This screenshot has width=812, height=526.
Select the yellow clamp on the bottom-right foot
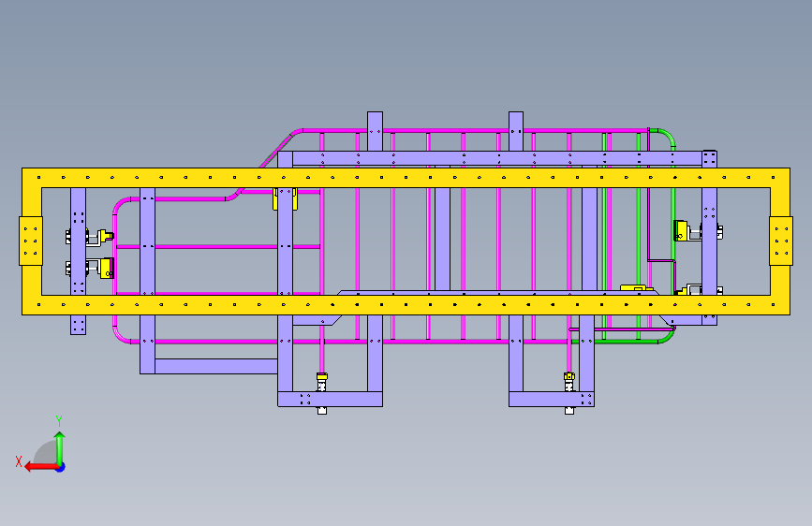coord(569,377)
